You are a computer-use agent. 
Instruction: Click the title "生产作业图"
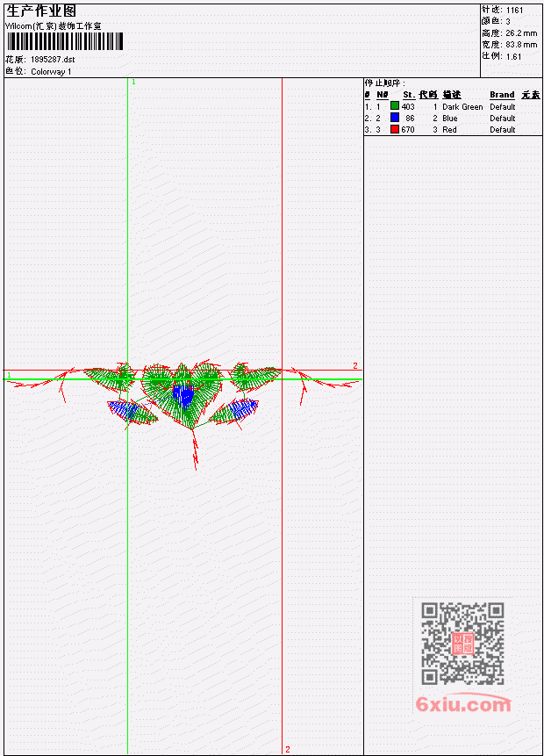coord(41,11)
